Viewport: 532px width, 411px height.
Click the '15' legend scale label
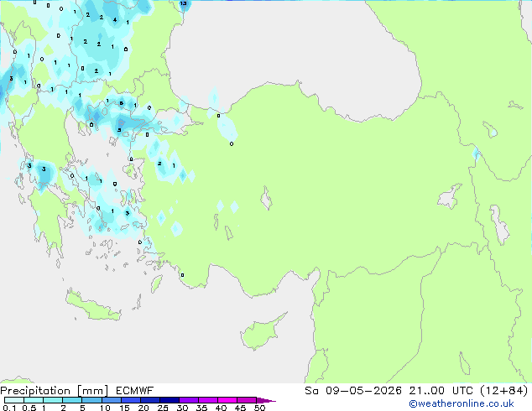(124, 408)
